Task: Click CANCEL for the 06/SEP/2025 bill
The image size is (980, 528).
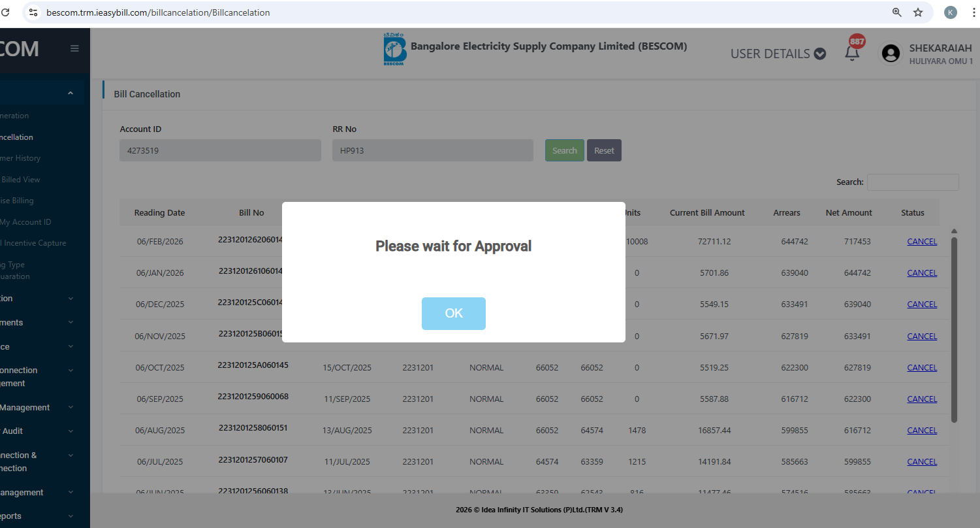Action: [922, 399]
